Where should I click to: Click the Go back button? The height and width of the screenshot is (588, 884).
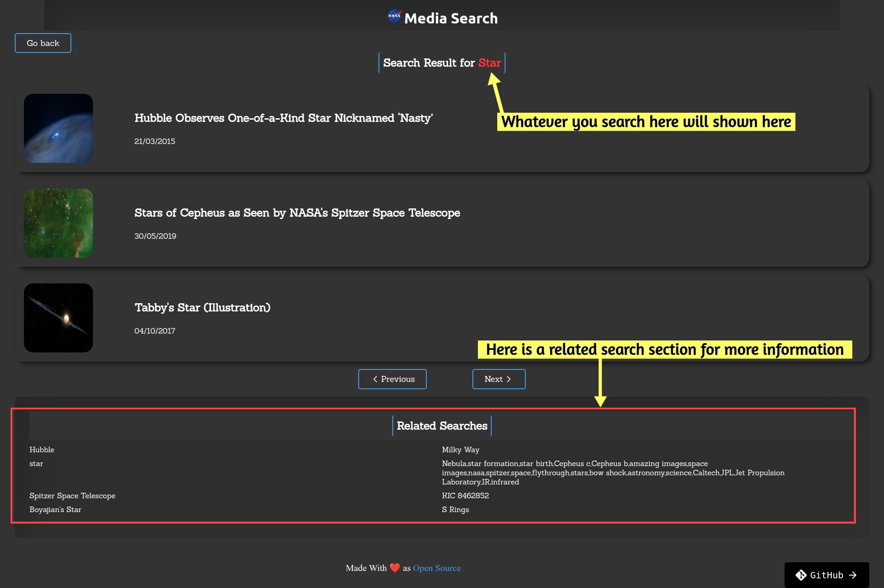pyautogui.click(x=43, y=43)
